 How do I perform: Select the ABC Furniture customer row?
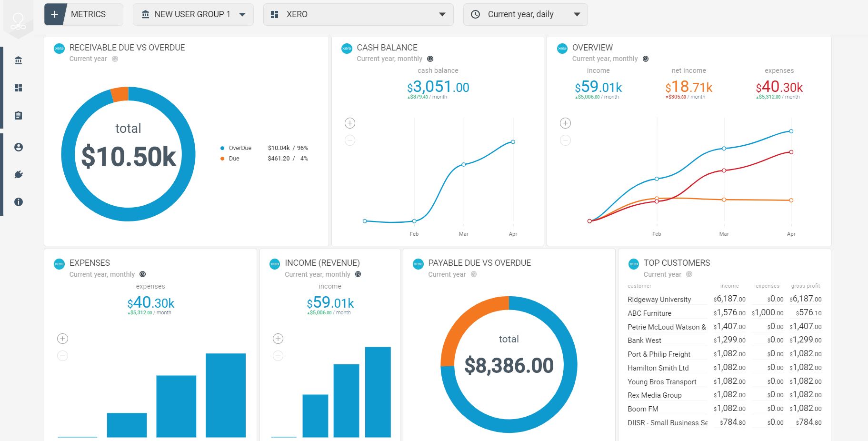click(x=724, y=313)
